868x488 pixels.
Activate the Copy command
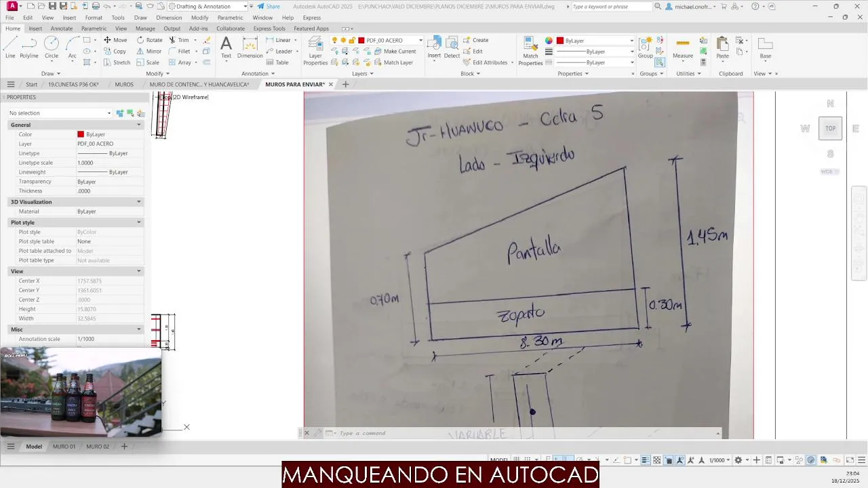pos(115,51)
